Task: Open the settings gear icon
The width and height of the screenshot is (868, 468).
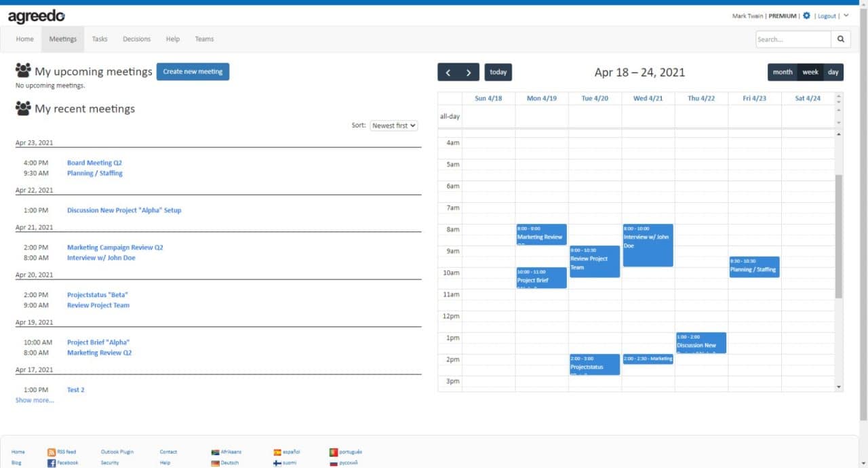Action: click(806, 15)
